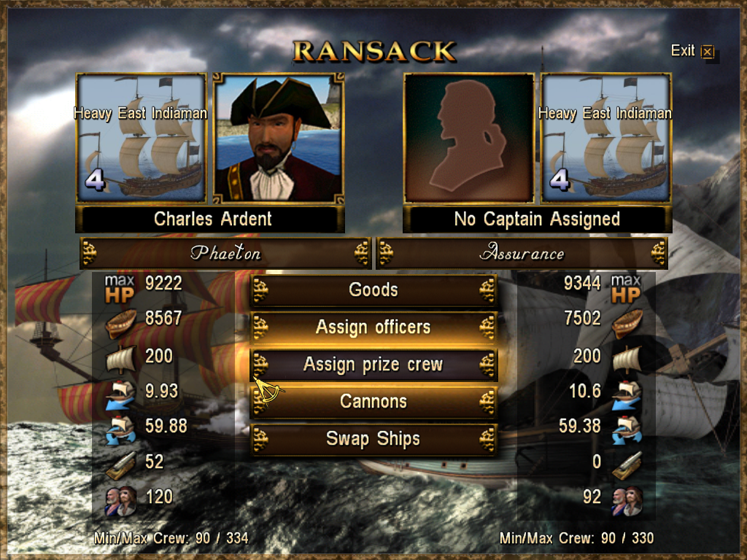
Task: Open the Cannons transfer screen
Action: [x=373, y=402]
